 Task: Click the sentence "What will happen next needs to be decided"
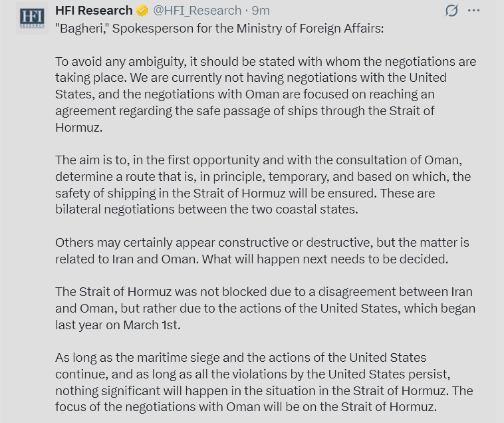325,259
